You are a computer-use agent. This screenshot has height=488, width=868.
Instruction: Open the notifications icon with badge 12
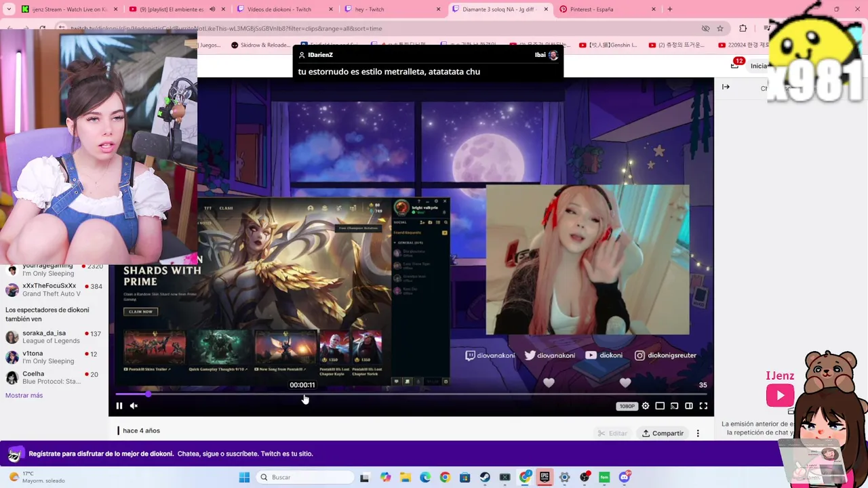click(736, 64)
